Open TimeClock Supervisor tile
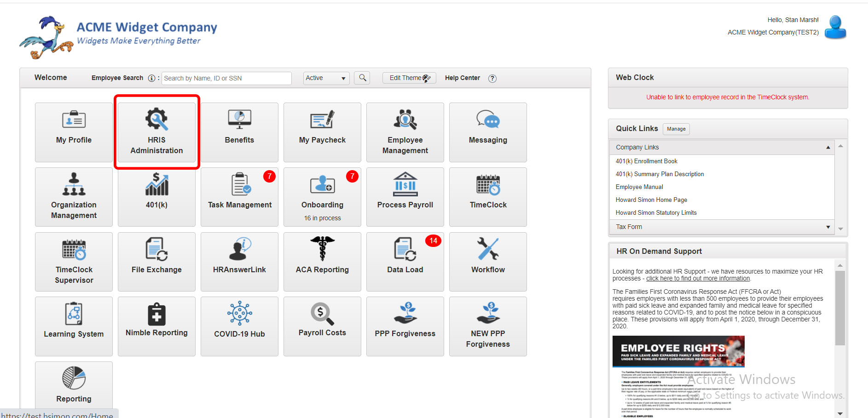Image resolution: width=868 pixels, height=418 pixels. click(74, 262)
